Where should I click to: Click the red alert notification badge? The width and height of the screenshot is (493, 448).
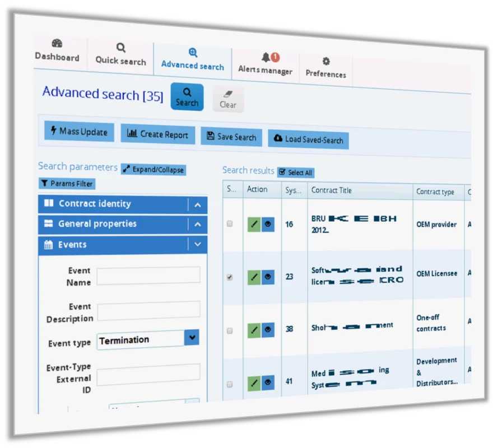point(275,57)
